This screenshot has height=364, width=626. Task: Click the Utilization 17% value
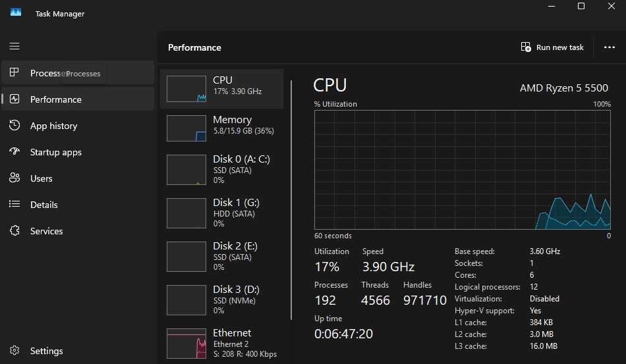327,267
